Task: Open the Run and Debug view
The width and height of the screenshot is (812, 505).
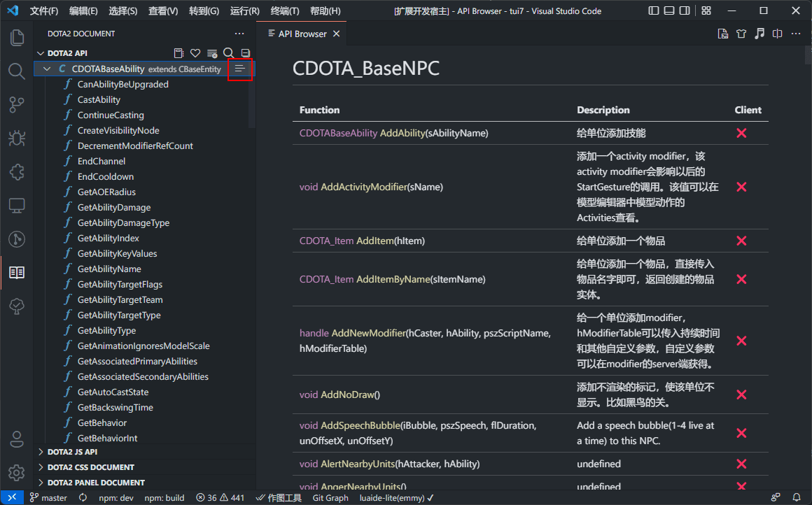Action: click(17, 138)
